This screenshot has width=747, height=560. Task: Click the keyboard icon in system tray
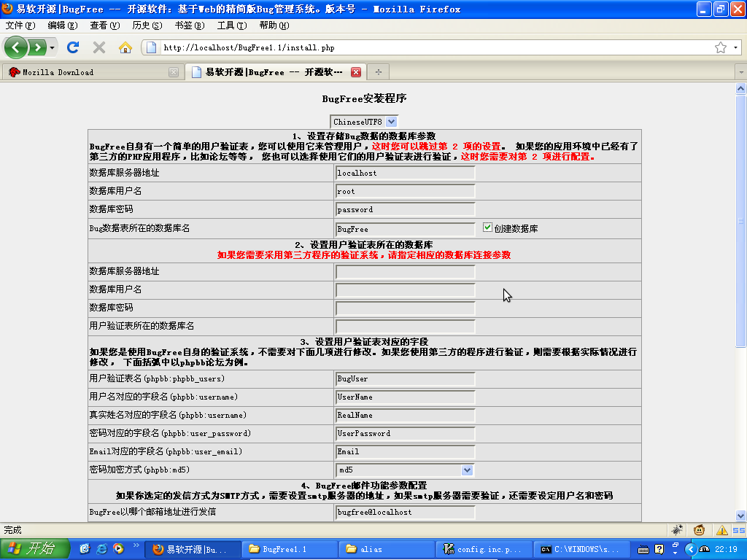643,550
